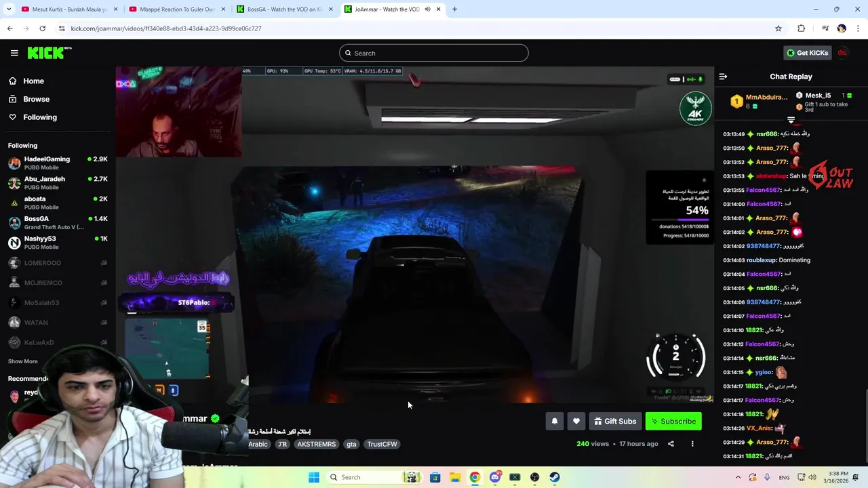This screenshot has height=488, width=868.
Task: Open Browse in sidebar
Action: point(36,99)
